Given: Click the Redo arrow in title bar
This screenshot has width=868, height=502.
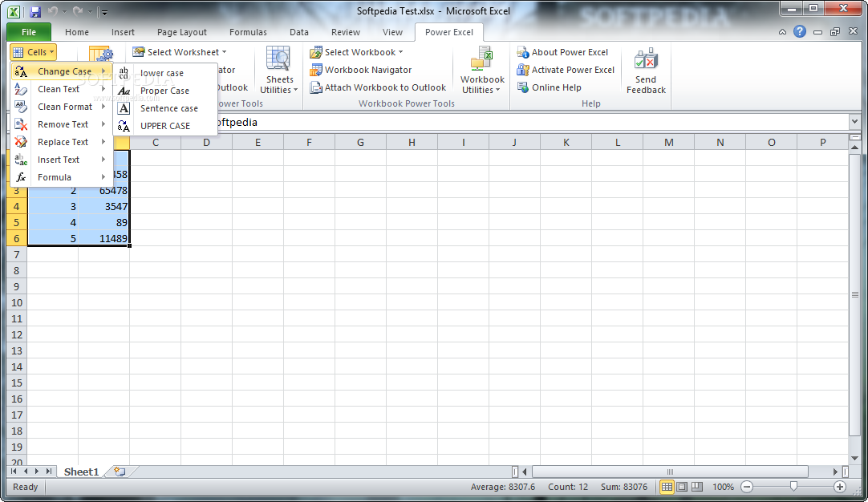Looking at the screenshot, I should [78, 11].
